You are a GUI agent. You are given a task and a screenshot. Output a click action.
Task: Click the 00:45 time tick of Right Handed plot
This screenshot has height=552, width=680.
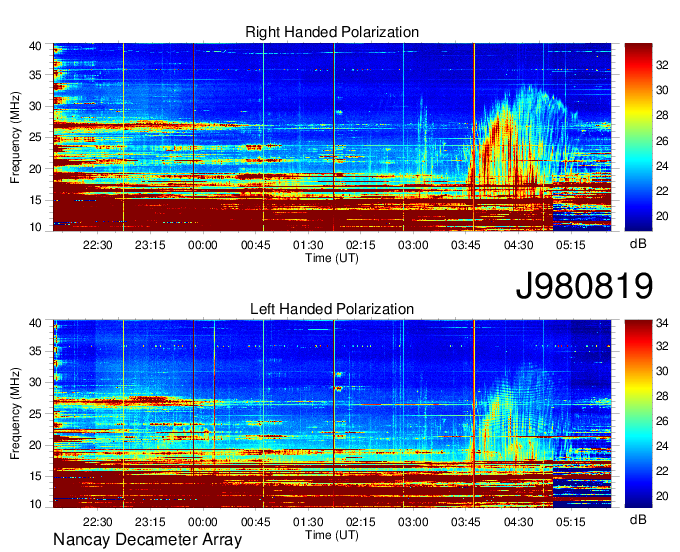pos(255,245)
